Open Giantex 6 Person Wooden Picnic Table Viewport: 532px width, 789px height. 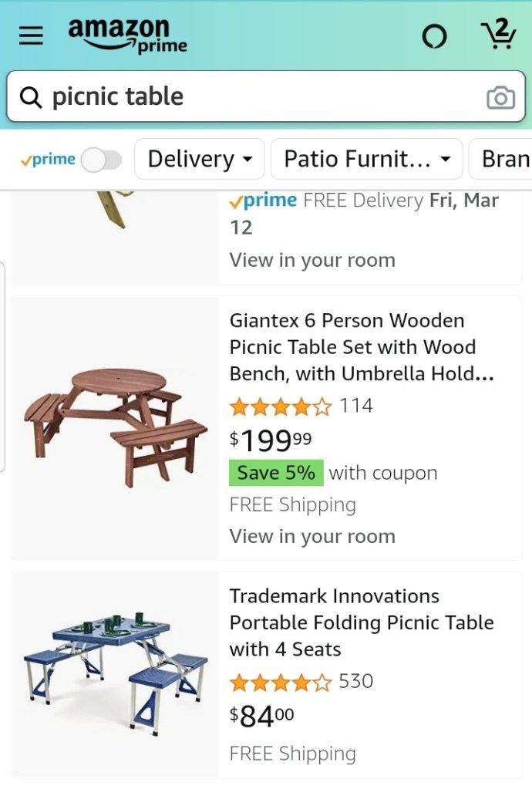tap(362, 347)
